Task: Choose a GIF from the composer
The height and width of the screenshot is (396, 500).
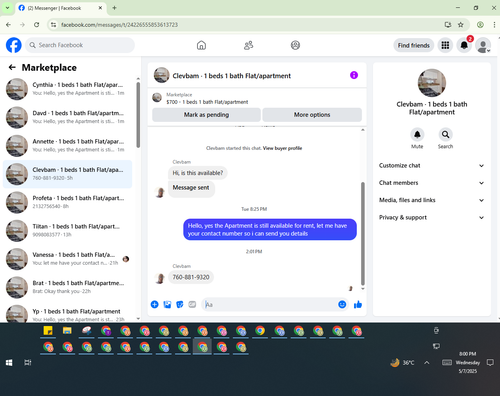Action: pyautogui.click(x=192, y=304)
